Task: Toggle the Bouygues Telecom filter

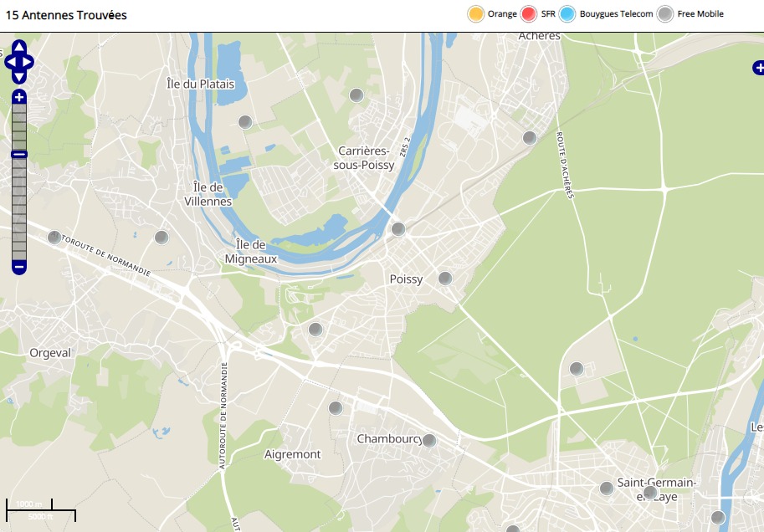Action: click(567, 14)
